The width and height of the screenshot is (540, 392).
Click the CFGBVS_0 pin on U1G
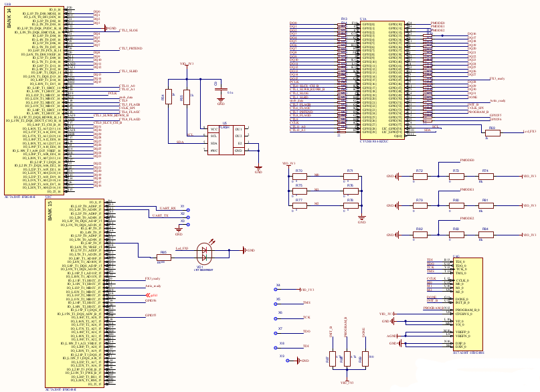pyautogui.click(x=464, y=314)
